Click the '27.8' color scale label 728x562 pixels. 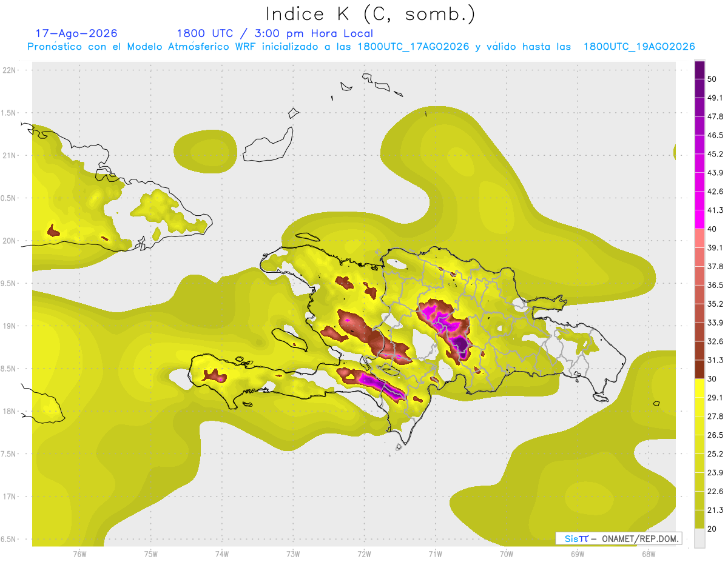tap(715, 416)
